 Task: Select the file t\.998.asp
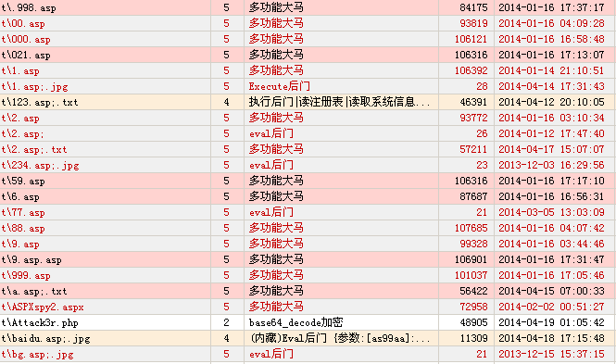pyautogui.click(x=29, y=7)
